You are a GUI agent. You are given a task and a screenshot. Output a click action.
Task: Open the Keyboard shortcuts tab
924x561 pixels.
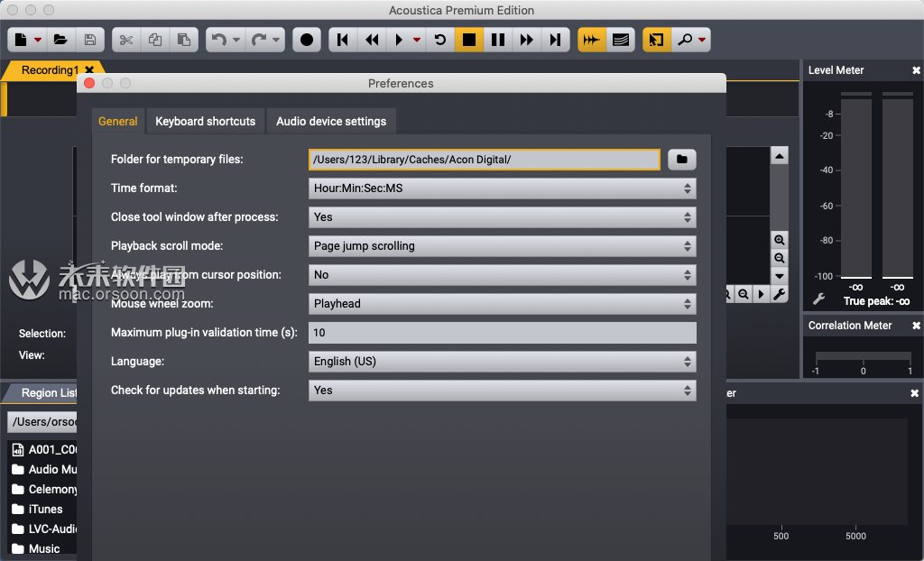click(x=205, y=122)
